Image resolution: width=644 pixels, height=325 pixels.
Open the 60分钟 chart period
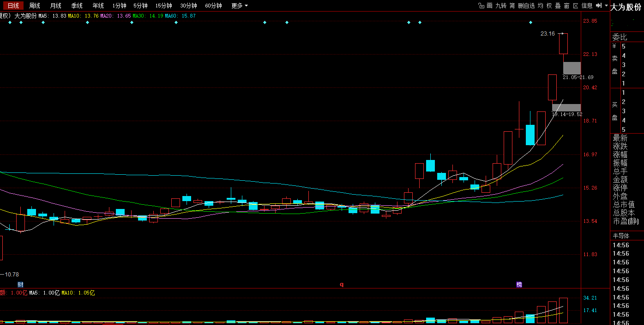213,6
